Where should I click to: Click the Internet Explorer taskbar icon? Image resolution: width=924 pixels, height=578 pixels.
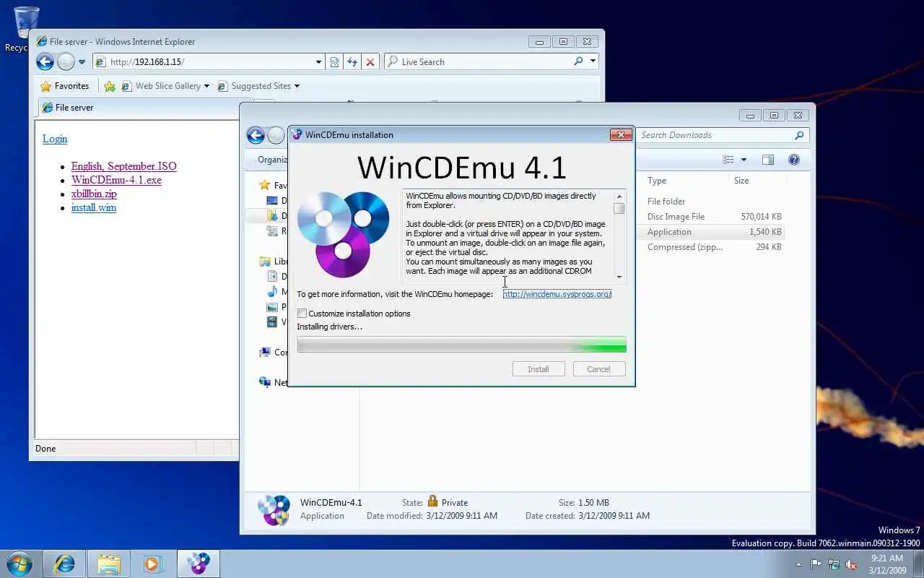coord(65,564)
